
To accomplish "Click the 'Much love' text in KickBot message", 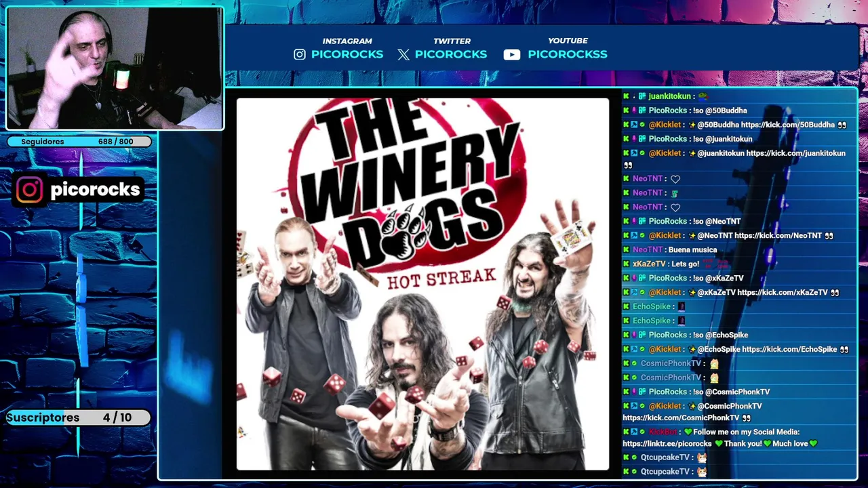I will (x=790, y=444).
